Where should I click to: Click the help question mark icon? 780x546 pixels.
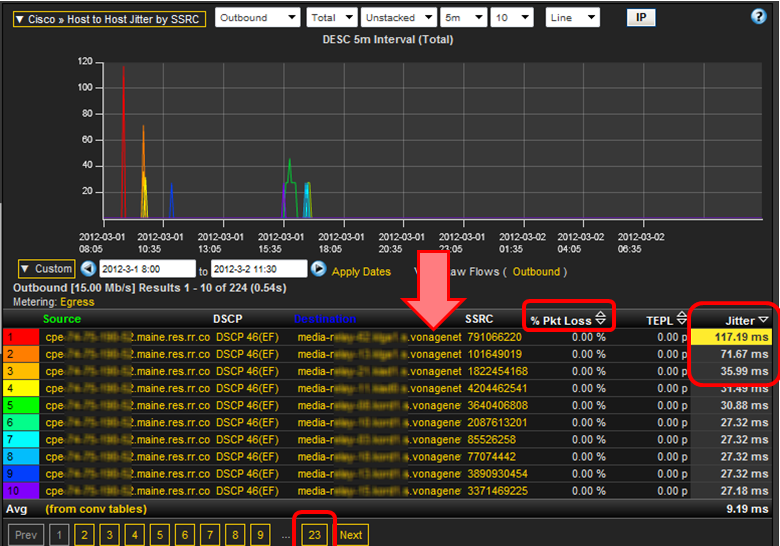coord(758,17)
